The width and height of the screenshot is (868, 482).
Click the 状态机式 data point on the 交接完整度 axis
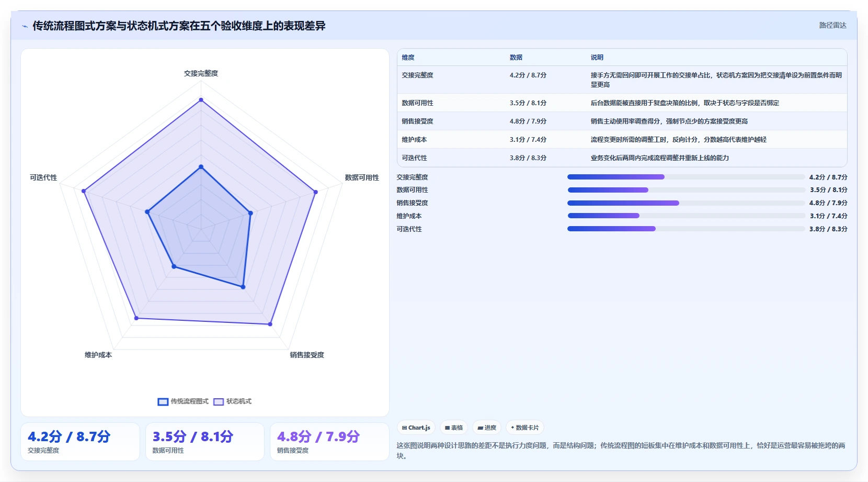tap(201, 99)
